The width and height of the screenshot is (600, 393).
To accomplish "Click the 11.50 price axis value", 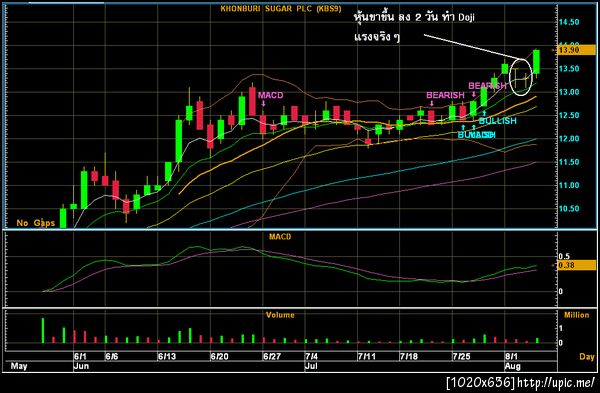I will tap(569, 162).
